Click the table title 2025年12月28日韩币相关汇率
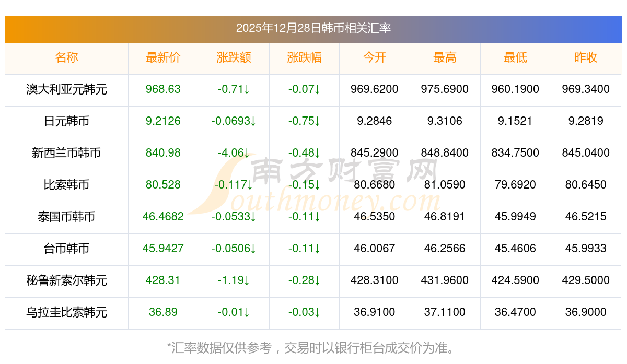The image size is (627, 364). 313,28
